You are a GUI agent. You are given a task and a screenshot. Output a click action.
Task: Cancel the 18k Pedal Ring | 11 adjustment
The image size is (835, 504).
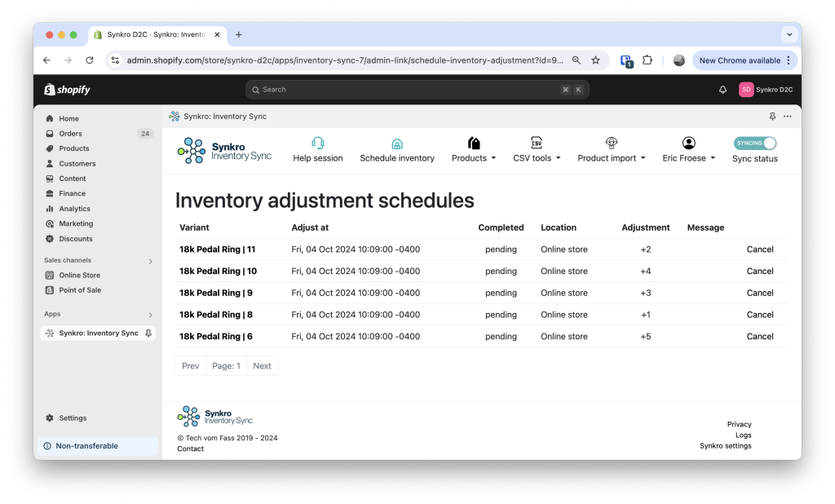pos(759,249)
